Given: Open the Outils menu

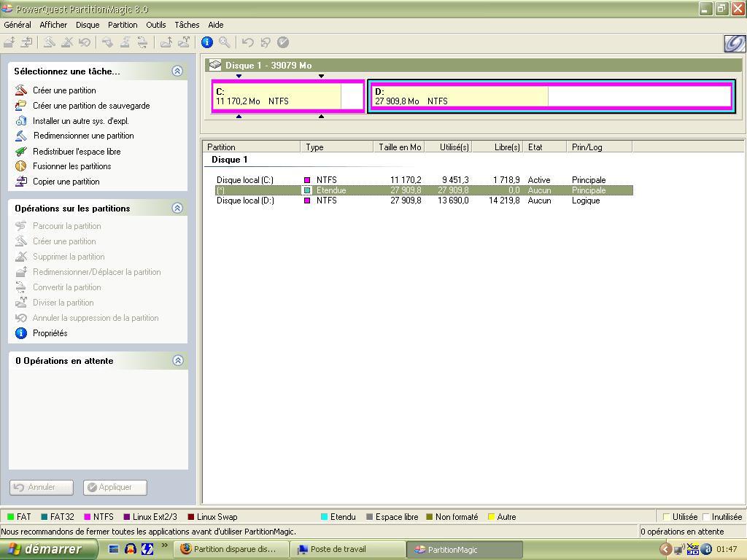Looking at the screenshot, I should 156,25.
